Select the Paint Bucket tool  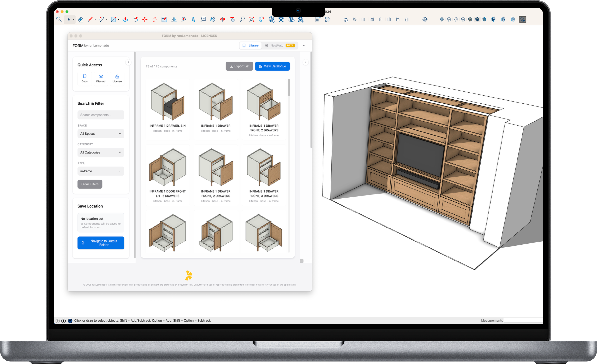(213, 19)
